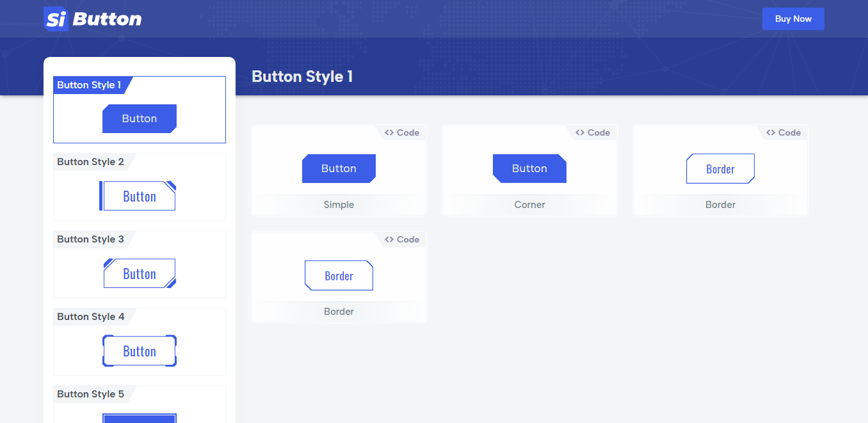
Task: Click the code brackets icon on the lower Border card
Action: pos(389,239)
